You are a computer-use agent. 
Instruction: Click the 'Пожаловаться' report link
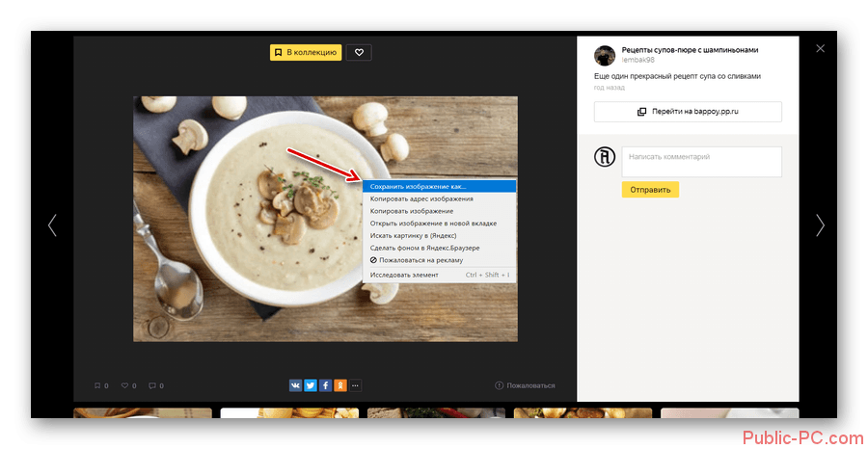(526, 385)
